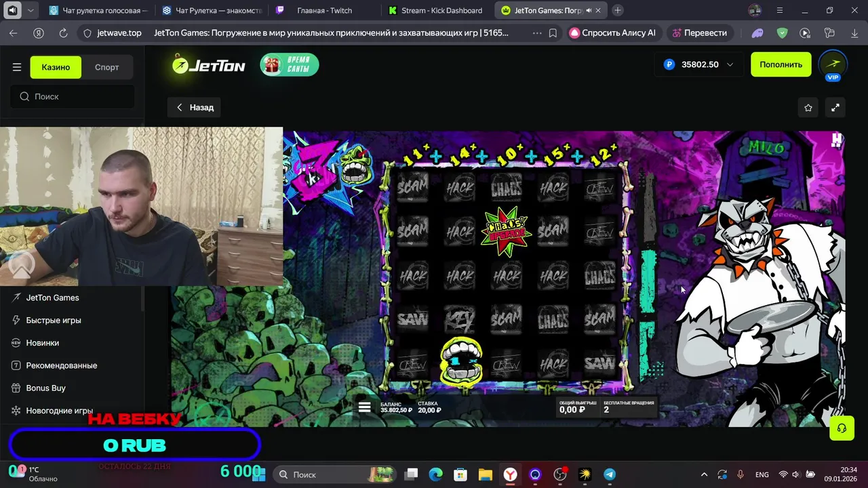Expand the 35802.50 balance dropdown
Screen dimensions: 868x488
click(x=698, y=64)
